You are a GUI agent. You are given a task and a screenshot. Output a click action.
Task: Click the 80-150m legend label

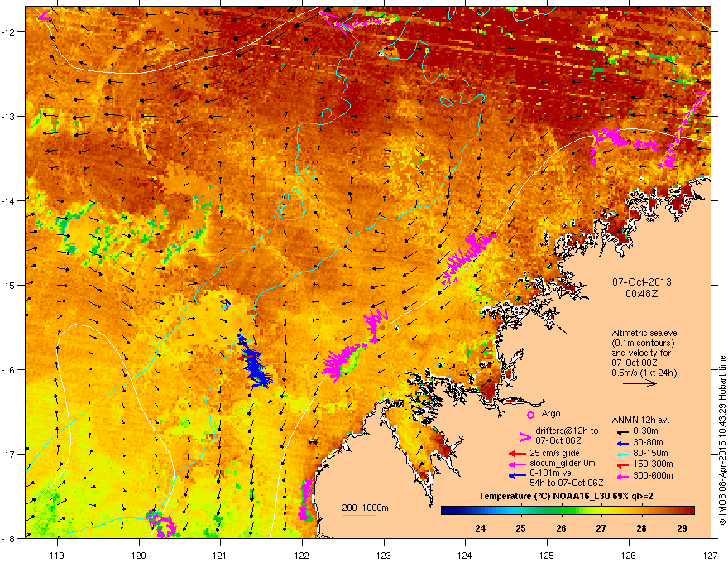pyautogui.click(x=650, y=454)
